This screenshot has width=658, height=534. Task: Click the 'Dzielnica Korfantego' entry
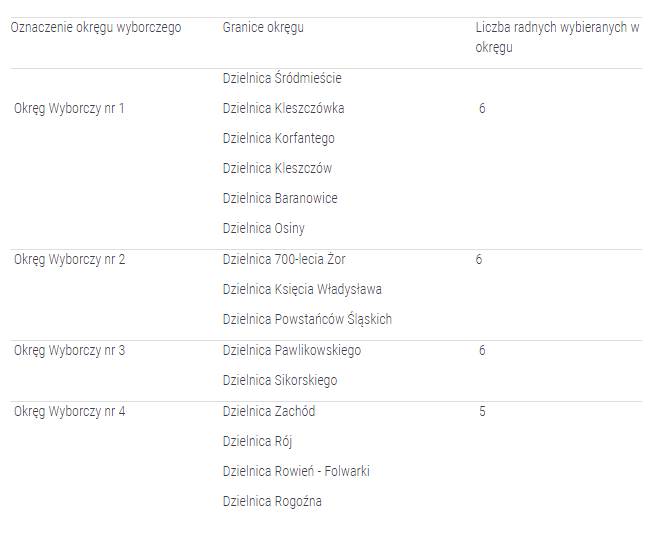(279, 138)
